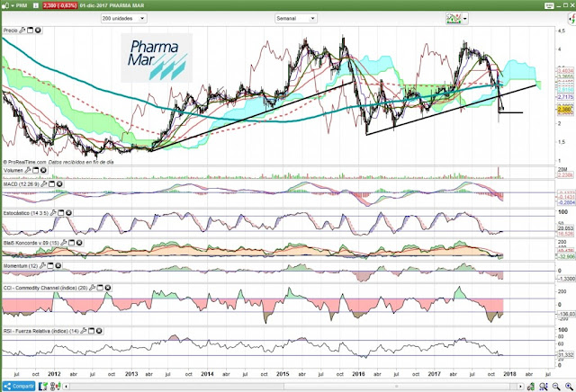Click the red 2,380 (-0,63%) price badge
576x392 pixels.
[60, 5]
